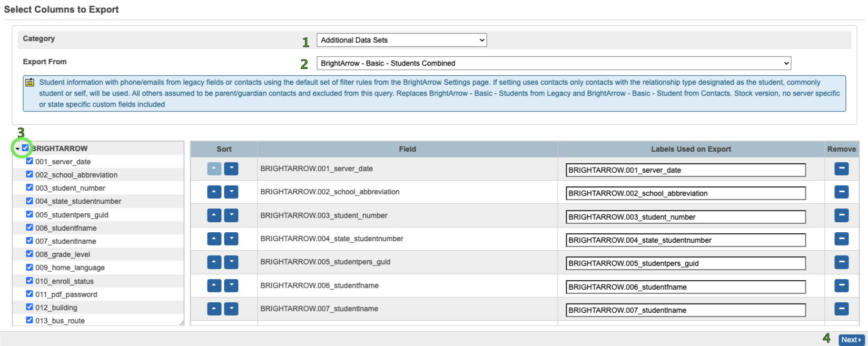The width and height of the screenshot is (868, 346).
Task: Move 003_student_number row up
Action: point(214,215)
